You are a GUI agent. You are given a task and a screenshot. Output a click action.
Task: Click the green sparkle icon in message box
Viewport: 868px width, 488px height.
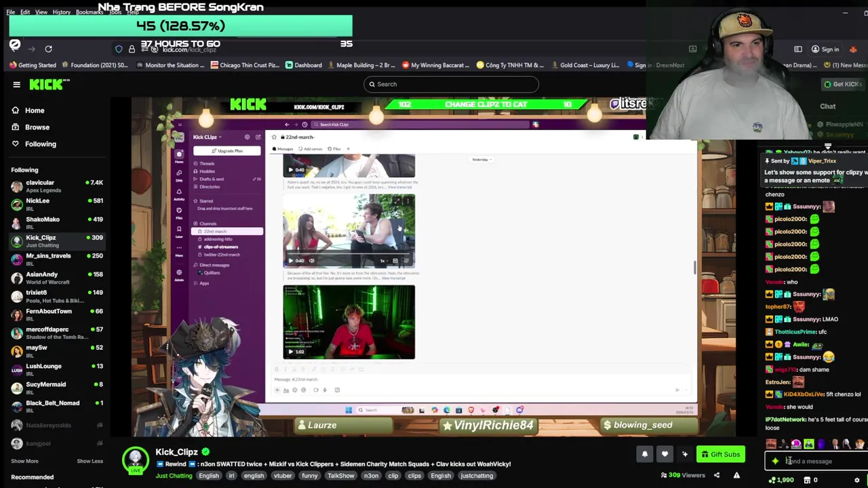[x=775, y=461]
